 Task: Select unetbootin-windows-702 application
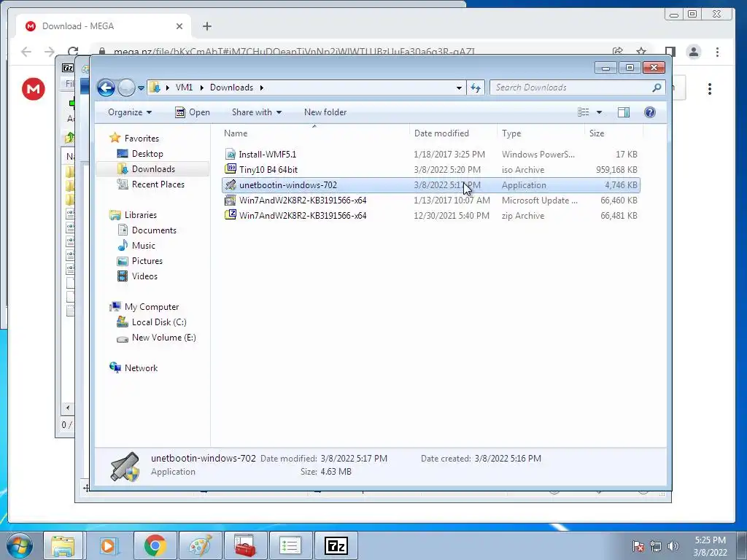(x=430, y=184)
